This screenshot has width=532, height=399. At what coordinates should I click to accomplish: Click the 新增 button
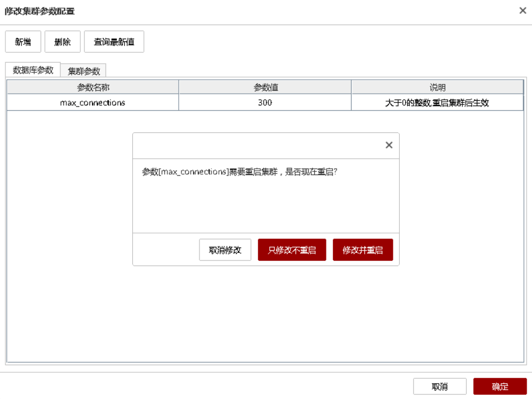click(x=23, y=42)
